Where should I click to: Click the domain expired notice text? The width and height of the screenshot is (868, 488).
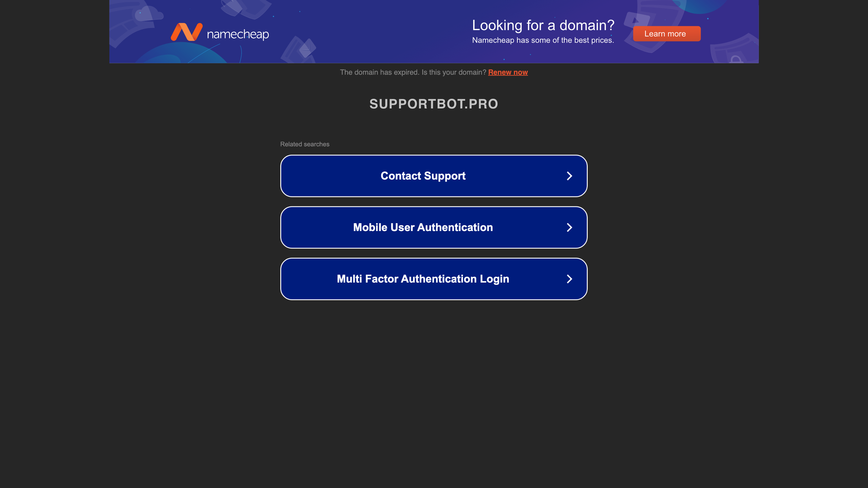click(413, 72)
